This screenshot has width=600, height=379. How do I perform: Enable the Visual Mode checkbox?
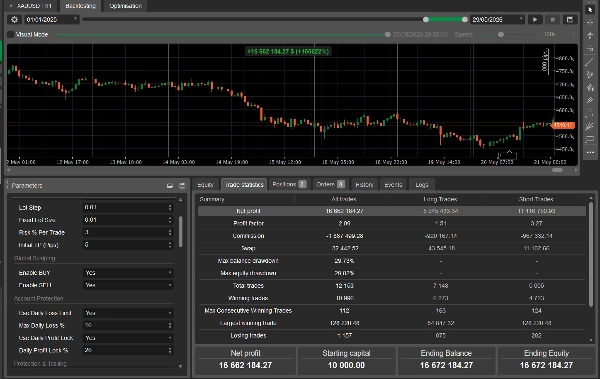(x=11, y=34)
